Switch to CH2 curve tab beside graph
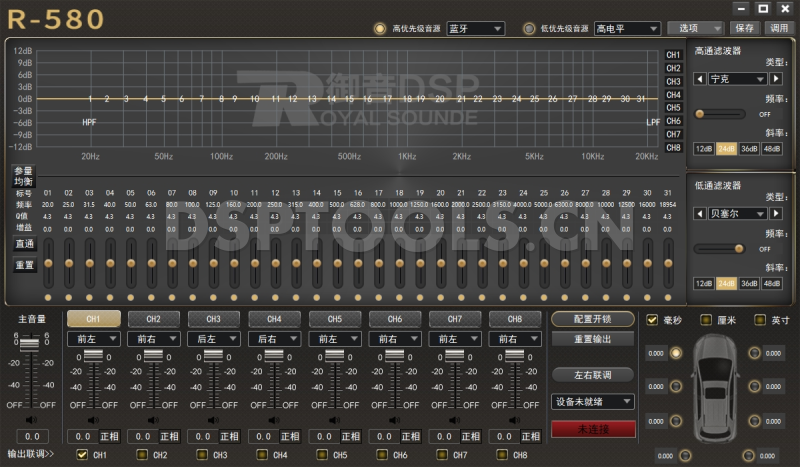 [x=673, y=68]
